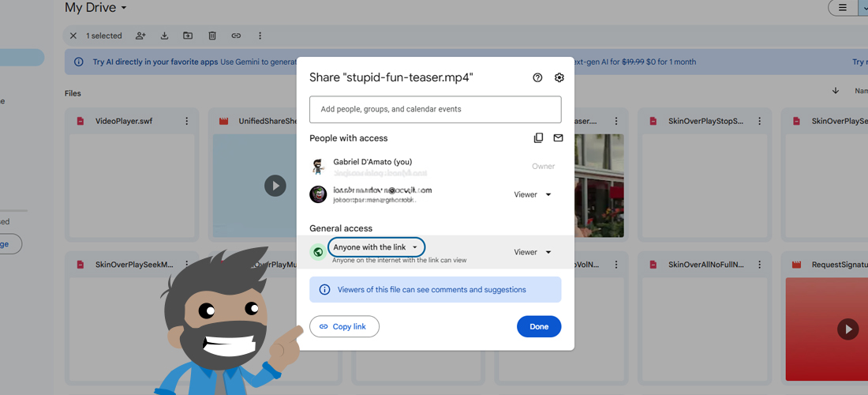The image size is (868, 395).
Task: Click the trash icon in selection toolbar
Action: [212, 36]
